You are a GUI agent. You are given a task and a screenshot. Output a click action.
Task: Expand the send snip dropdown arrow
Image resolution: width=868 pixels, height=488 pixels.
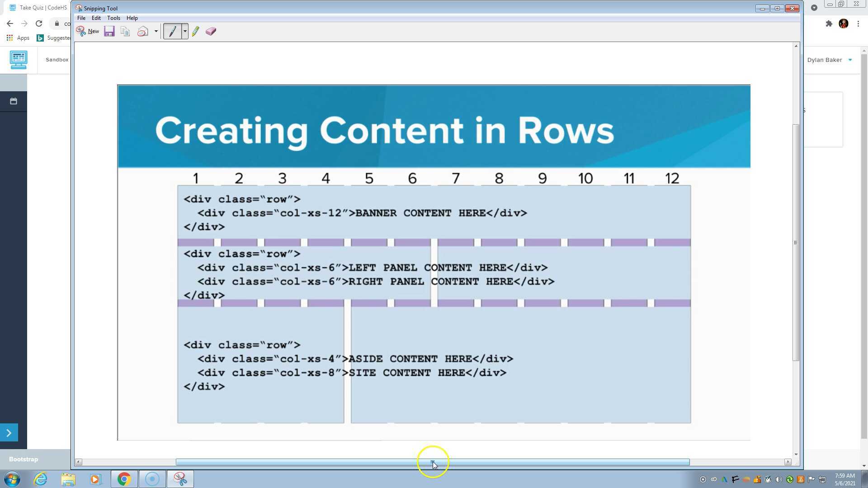(156, 31)
